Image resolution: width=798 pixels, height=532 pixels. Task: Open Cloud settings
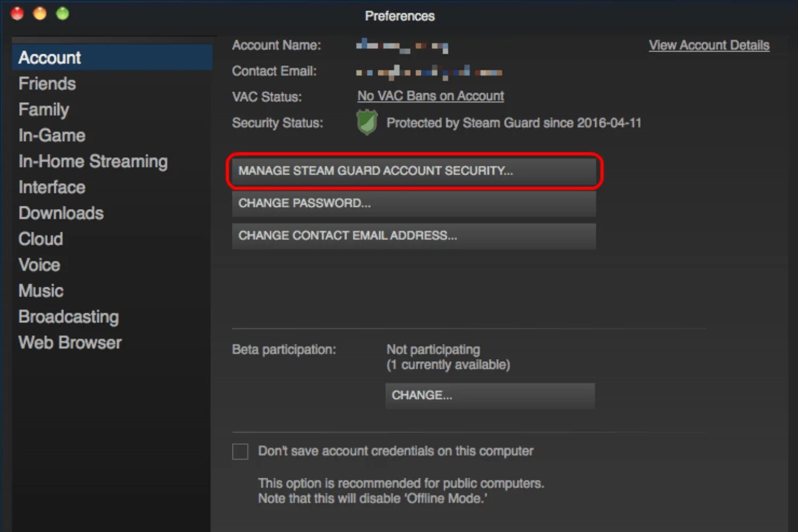point(40,239)
